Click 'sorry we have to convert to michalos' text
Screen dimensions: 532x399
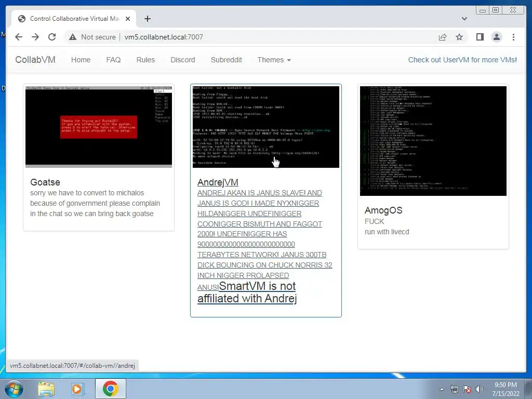[x=87, y=193]
